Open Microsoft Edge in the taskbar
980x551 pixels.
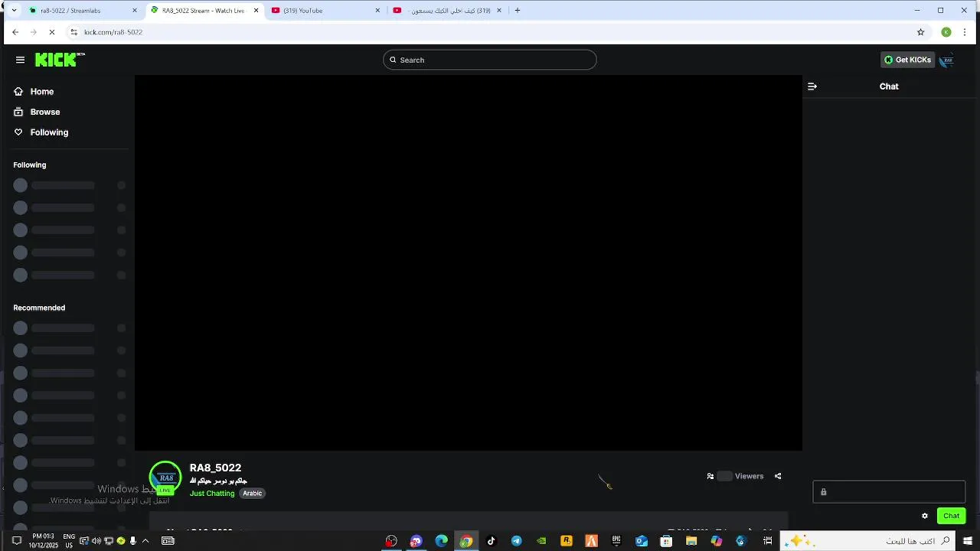point(442,541)
